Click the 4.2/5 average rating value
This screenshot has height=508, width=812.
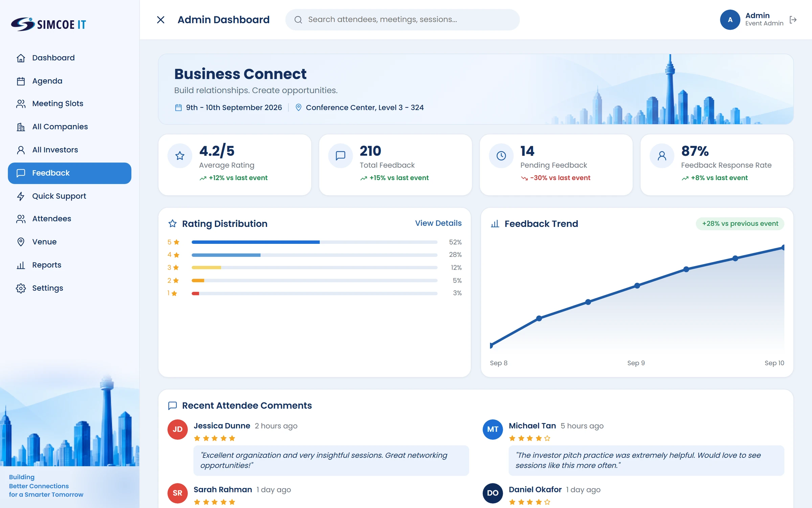pyautogui.click(x=217, y=151)
